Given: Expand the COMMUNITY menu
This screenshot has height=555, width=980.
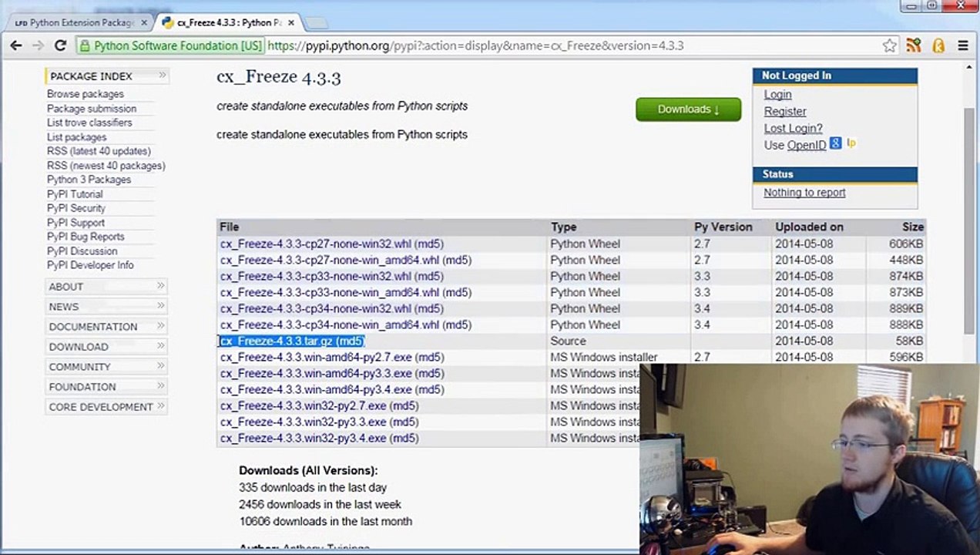Looking at the screenshot, I should coord(107,367).
